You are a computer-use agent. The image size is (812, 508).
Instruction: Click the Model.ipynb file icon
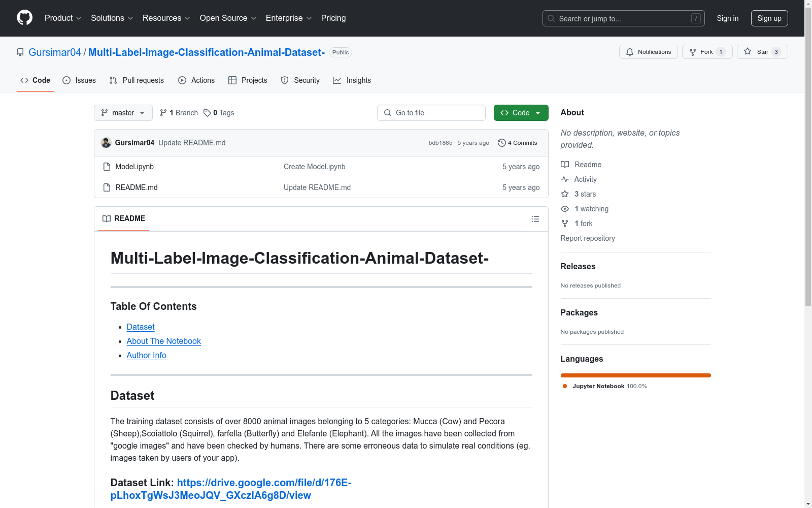(107, 167)
